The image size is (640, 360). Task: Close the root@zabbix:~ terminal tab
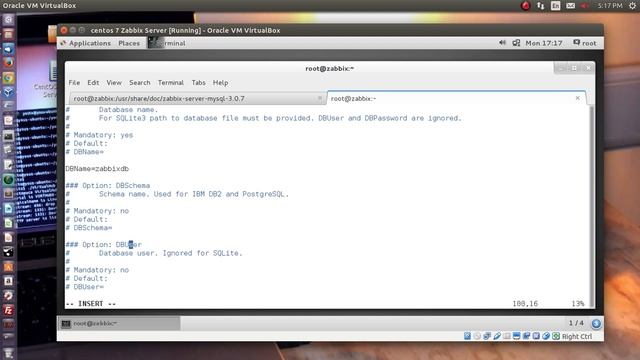click(578, 98)
